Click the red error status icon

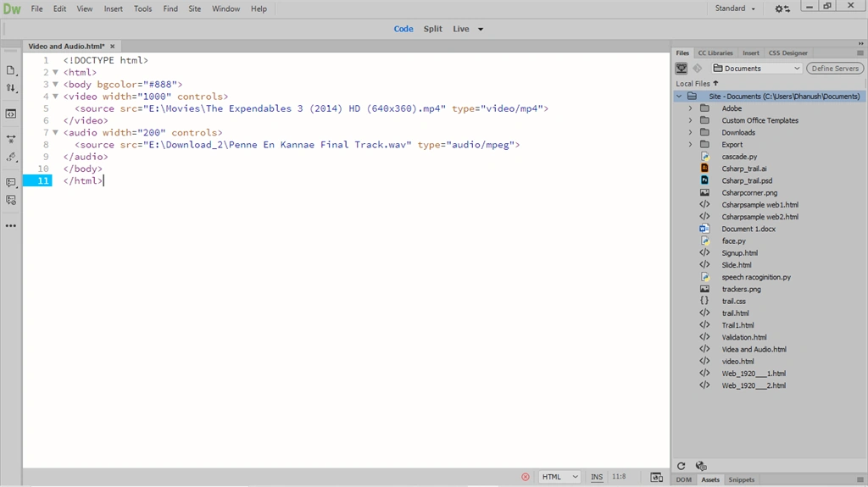tap(526, 477)
